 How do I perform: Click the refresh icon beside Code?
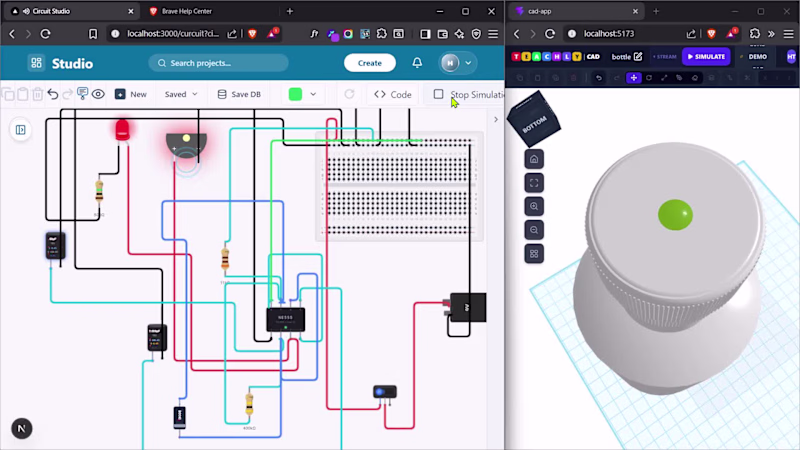(349, 94)
